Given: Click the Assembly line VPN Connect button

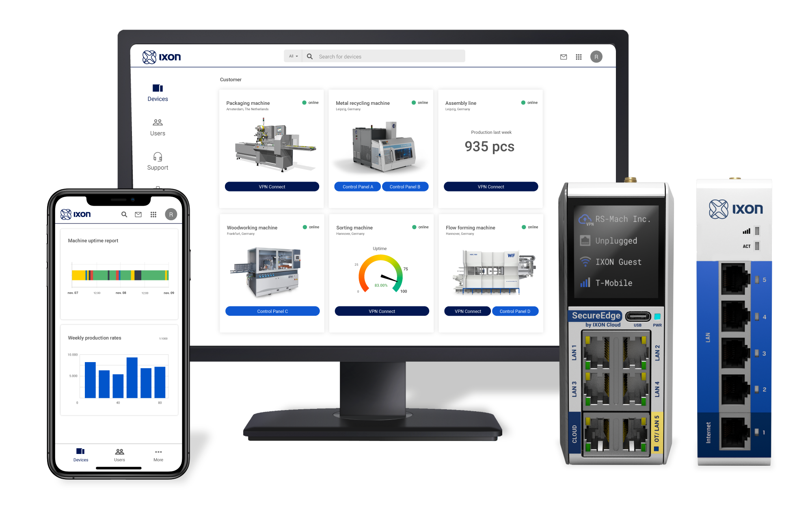Looking at the screenshot, I should [x=491, y=187].
